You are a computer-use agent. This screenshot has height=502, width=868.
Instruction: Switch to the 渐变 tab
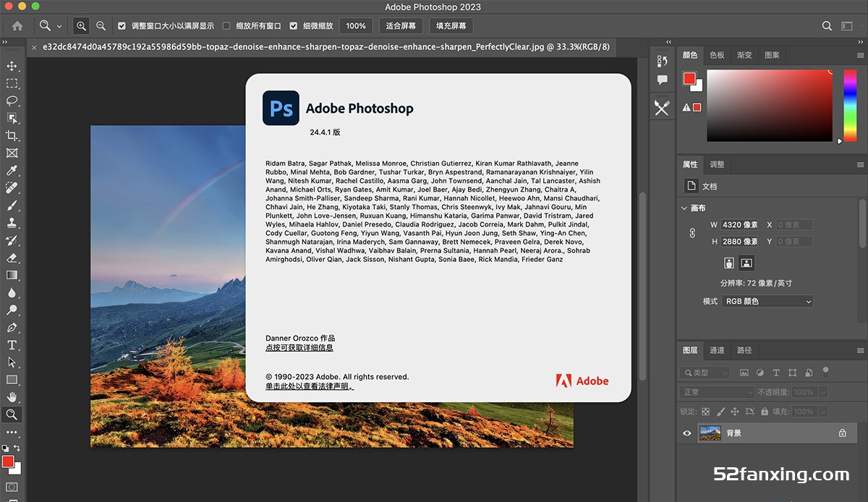(744, 55)
